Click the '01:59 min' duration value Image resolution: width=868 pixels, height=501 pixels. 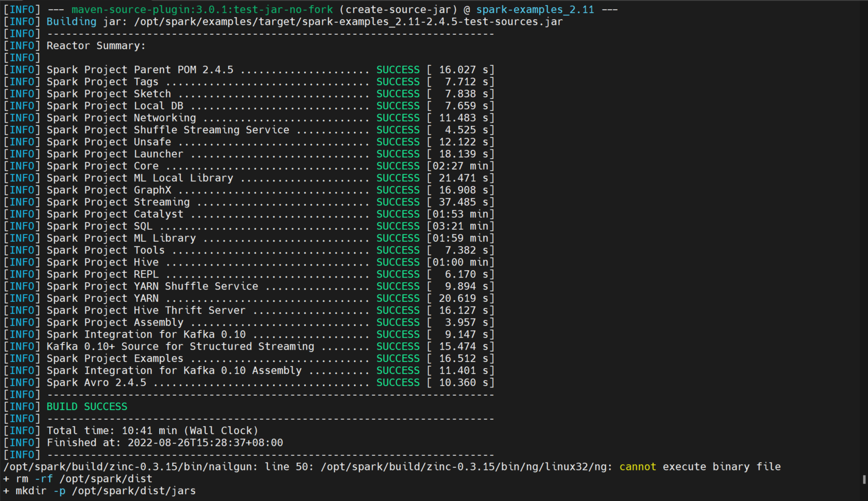pyautogui.click(x=460, y=238)
